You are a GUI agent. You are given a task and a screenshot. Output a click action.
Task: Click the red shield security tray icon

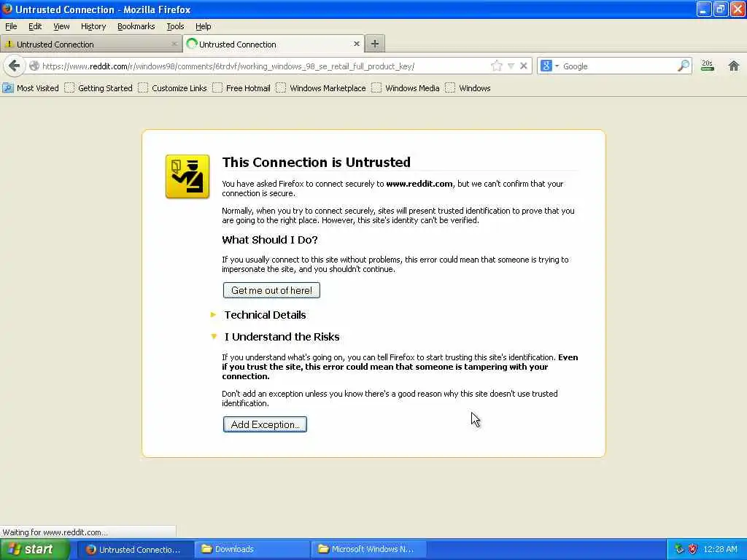(x=693, y=549)
